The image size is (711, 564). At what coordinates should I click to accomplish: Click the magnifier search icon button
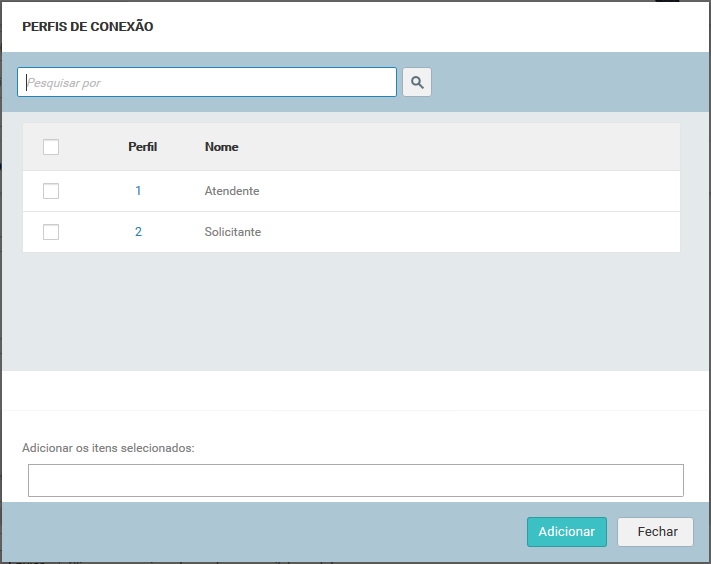[417, 82]
